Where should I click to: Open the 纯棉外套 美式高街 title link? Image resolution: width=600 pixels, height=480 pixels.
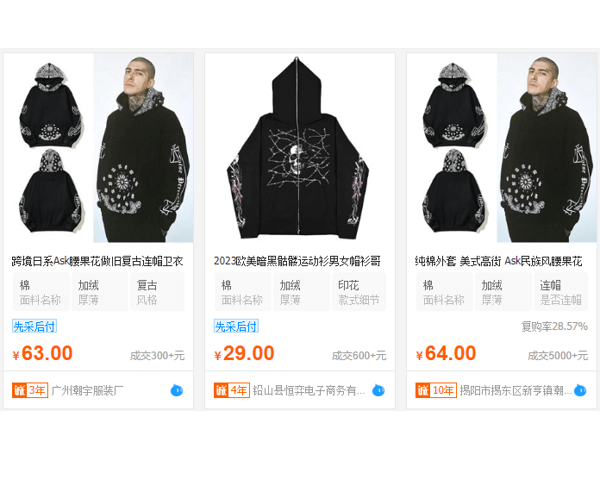[499, 261]
